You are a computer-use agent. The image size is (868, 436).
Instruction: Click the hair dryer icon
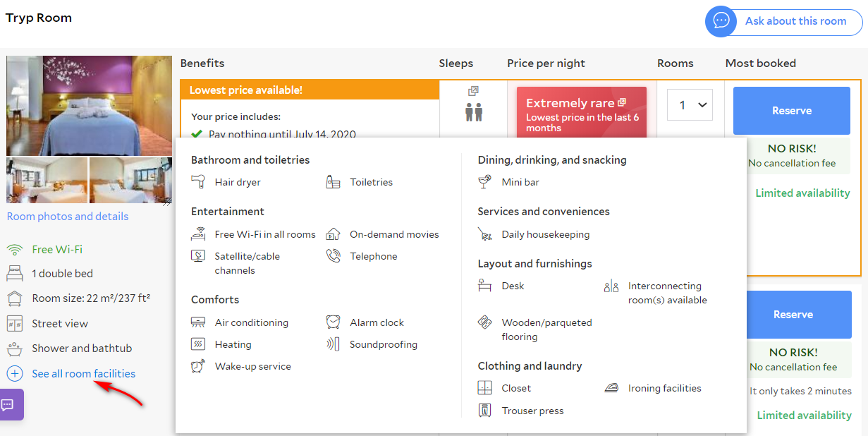198,182
